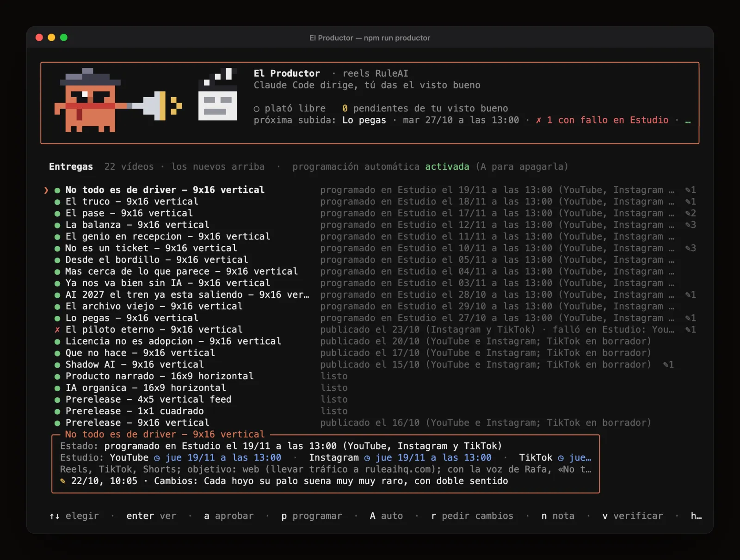Expand the truncated 'jue…' TikTok schedule
Viewport: 740px width, 560px height.
point(580,458)
